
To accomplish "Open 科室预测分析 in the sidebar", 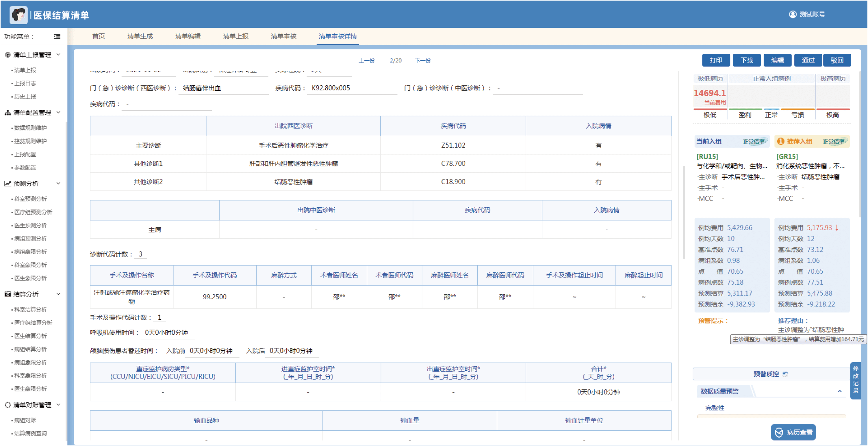I will tap(30, 199).
